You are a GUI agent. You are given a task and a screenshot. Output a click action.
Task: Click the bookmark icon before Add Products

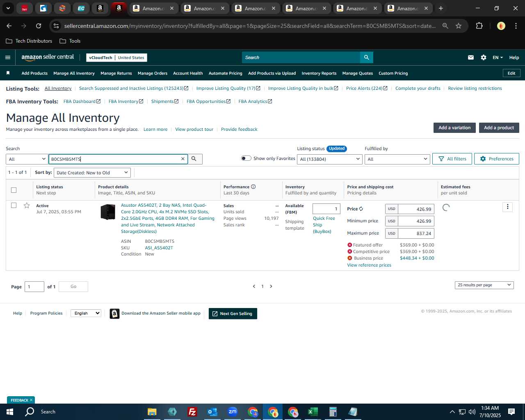[x=8, y=73]
